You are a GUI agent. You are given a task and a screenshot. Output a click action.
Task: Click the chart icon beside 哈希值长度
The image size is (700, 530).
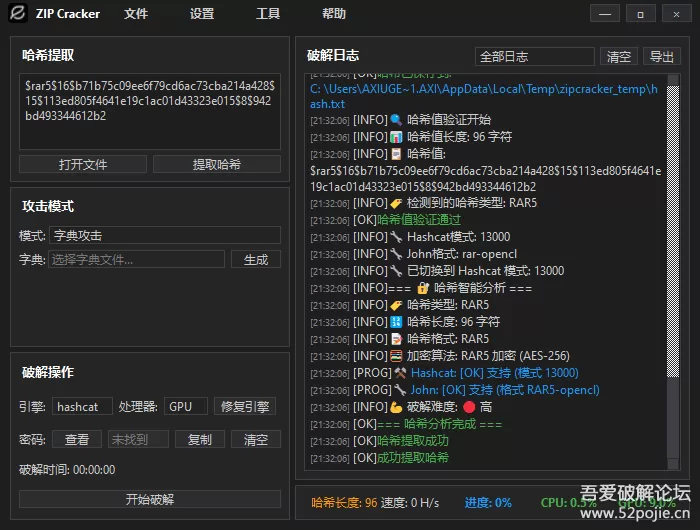[396, 137]
